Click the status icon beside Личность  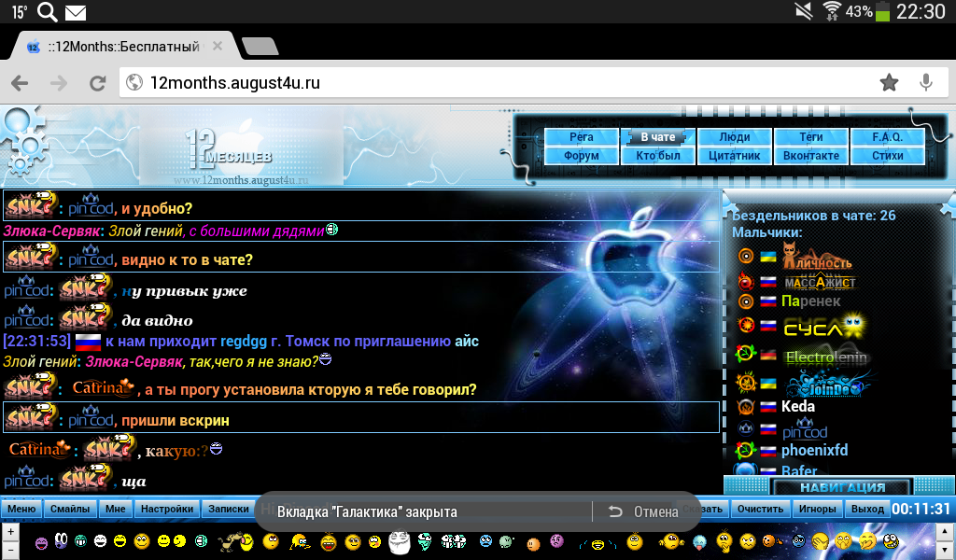[746, 256]
